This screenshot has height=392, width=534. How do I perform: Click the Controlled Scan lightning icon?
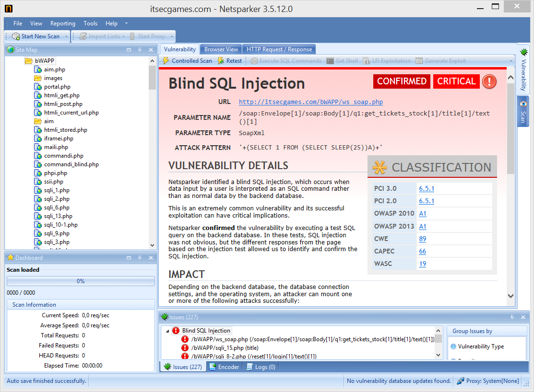166,61
